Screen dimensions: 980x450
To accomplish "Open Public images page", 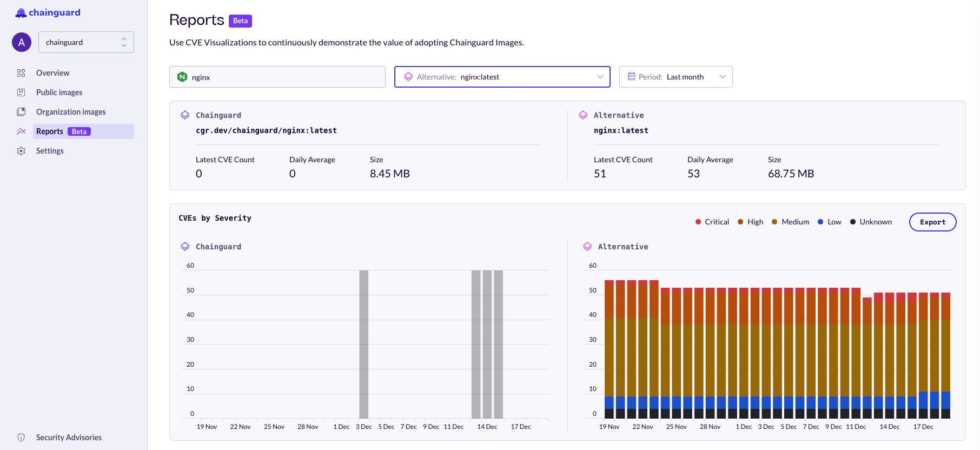I will pos(59,92).
